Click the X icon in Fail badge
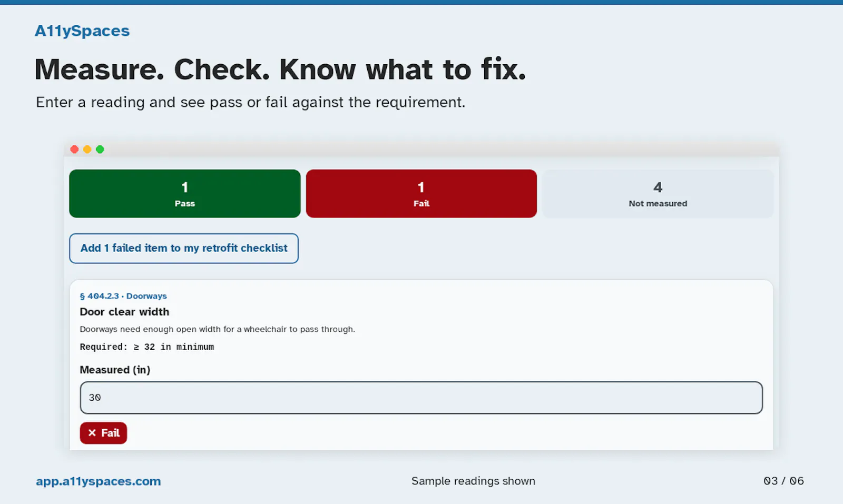The image size is (843, 504). click(x=92, y=433)
